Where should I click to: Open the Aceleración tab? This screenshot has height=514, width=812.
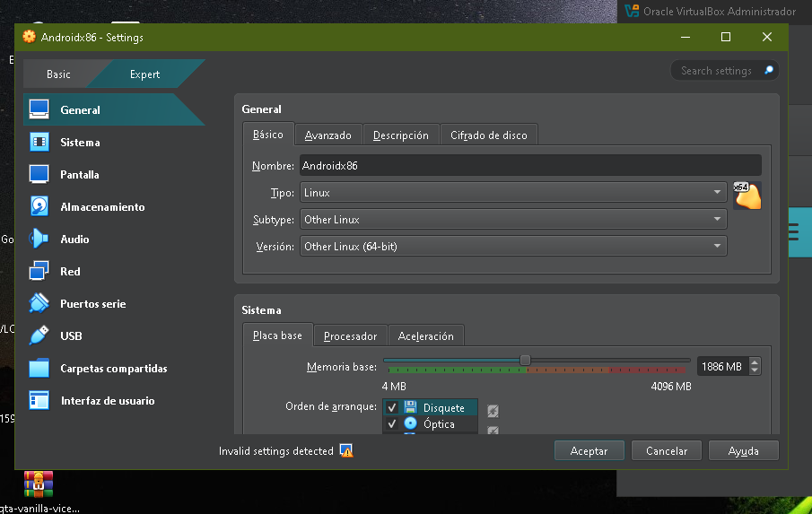tap(425, 335)
